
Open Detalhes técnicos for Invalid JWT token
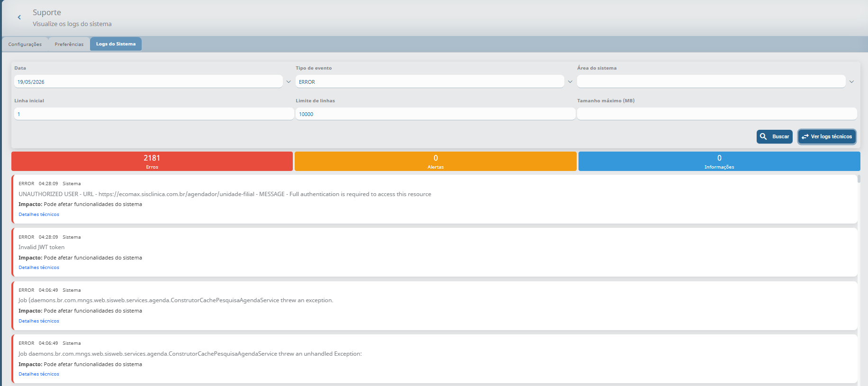pos(39,267)
